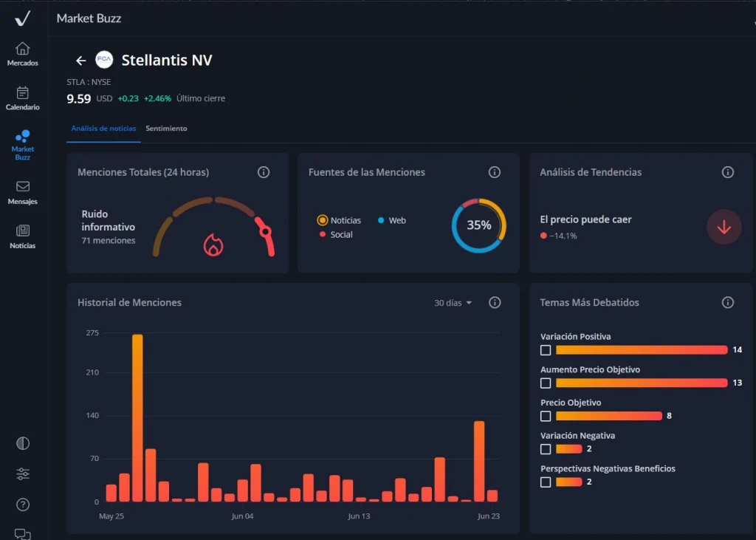Open the 30 días period dropdown
The width and height of the screenshot is (756, 540).
click(x=453, y=303)
